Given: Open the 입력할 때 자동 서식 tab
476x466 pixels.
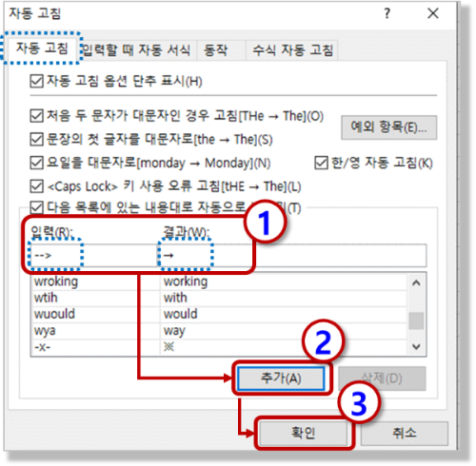Looking at the screenshot, I should coord(136,50).
